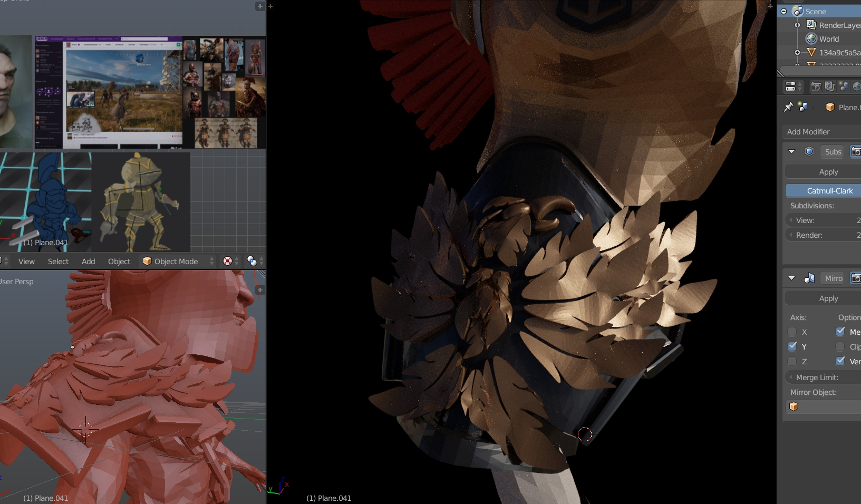Collapse the Subsurf modifier panel
Screen dimensions: 861x504
[x=791, y=151]
